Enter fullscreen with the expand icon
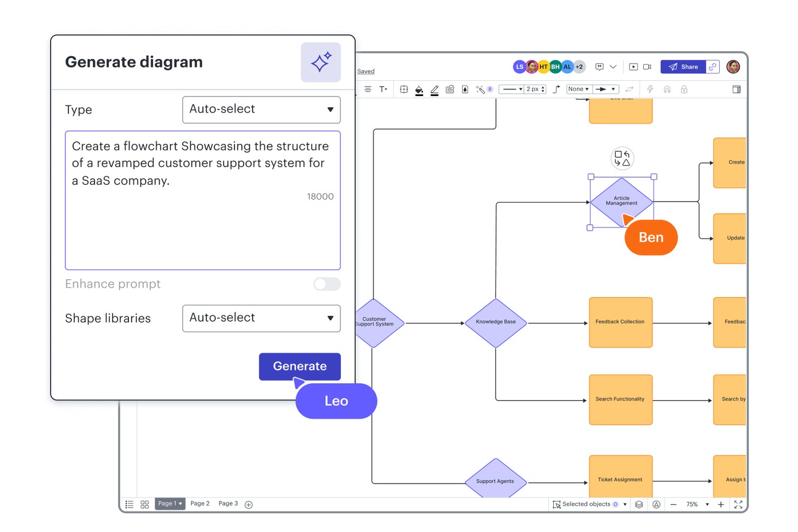Viewport: 798px width, 532px height. click(738, 505)
